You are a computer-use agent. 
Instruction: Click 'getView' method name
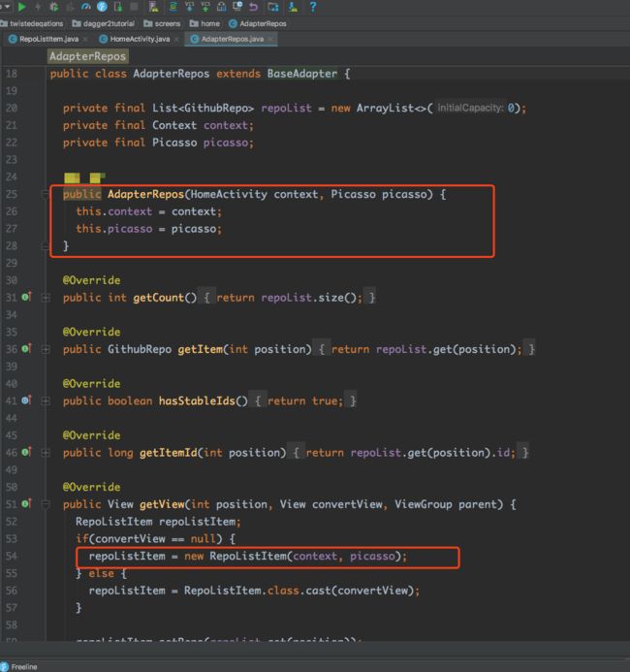pyautogui.click(x=162, y=504)
